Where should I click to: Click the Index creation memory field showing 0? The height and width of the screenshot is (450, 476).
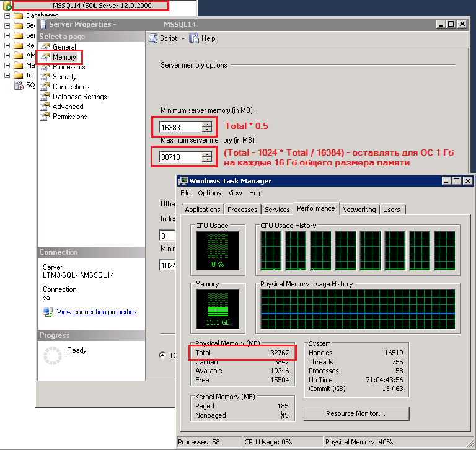tap(167, 236)
